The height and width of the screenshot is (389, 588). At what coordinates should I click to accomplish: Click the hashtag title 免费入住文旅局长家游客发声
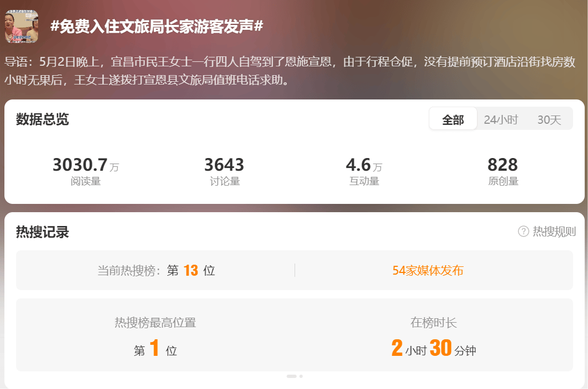[x=157, y=27]
